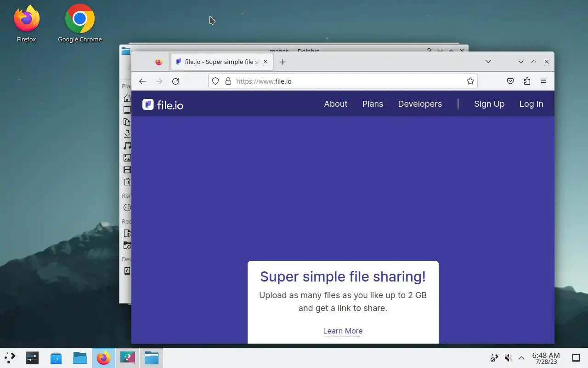Image resolution: width=588 pixels, height=368 pixels.
Task: Click the muted volume tray icon
Action: point(508,358)
